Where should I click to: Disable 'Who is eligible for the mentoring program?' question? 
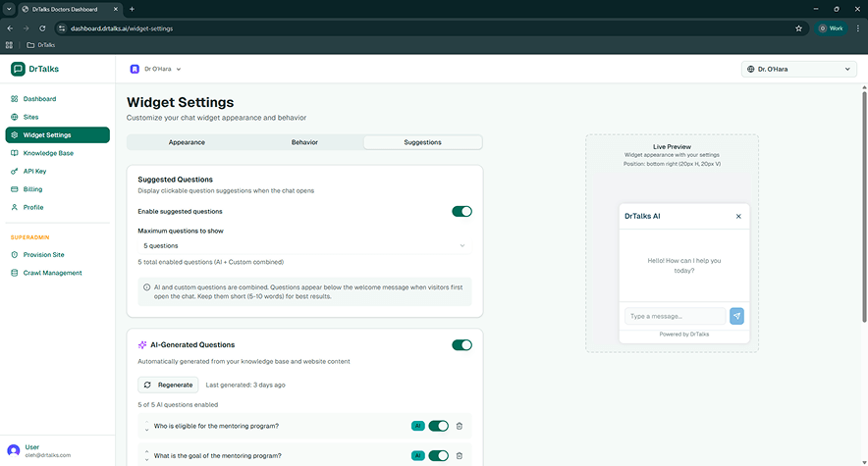click(439, 426)
